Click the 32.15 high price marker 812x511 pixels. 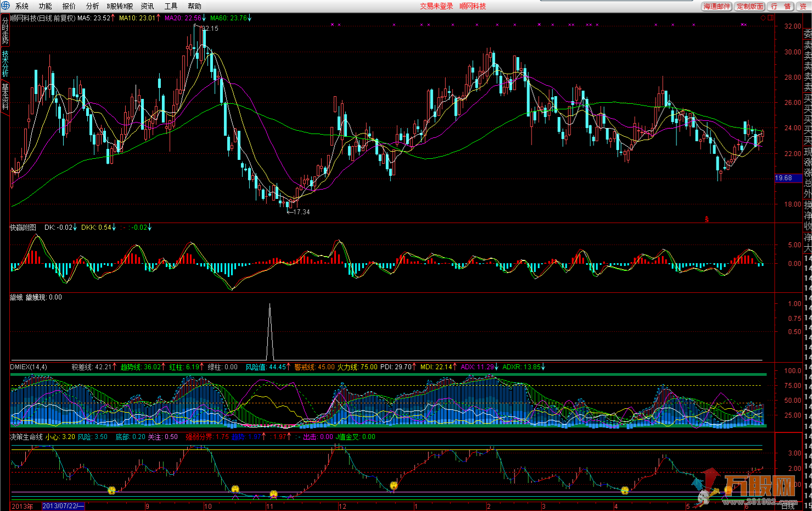pos(209,28)
